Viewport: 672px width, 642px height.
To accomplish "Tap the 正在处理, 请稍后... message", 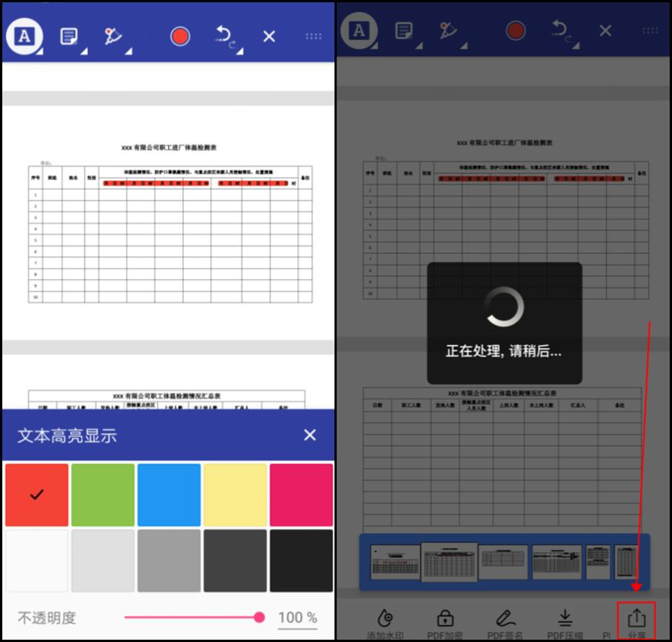I will click(x=504, y=351).
